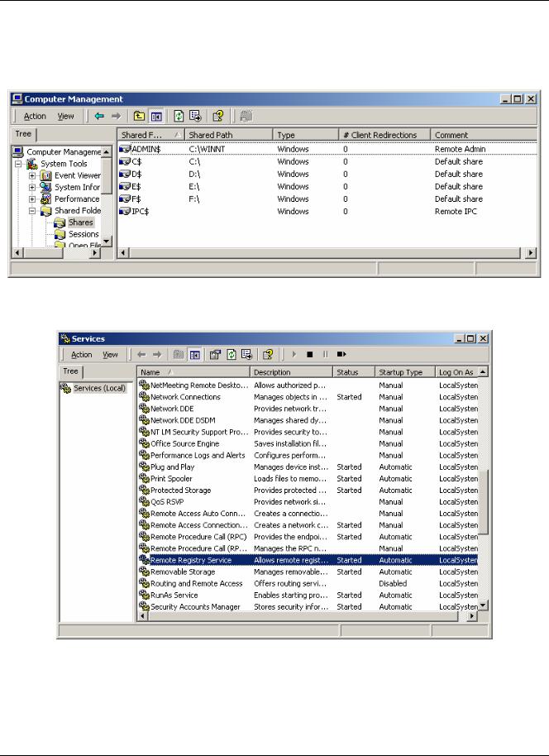Select Tree tab in Services window

click(x=70, y=371)
